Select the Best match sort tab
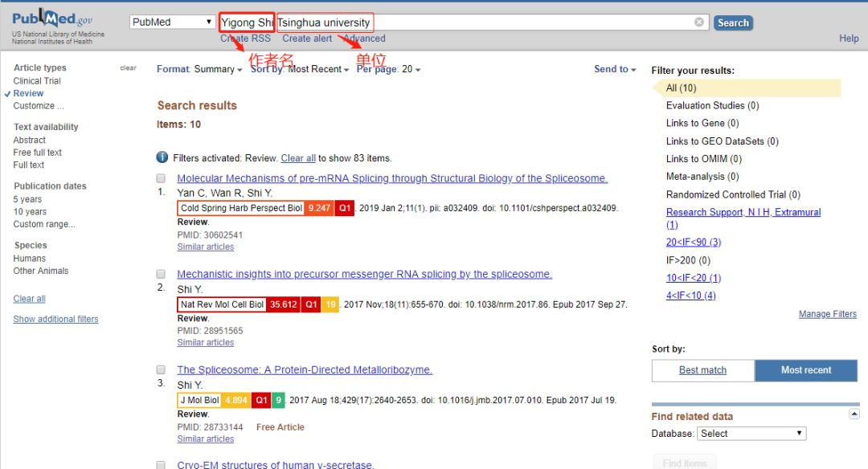 [x=703, y=370]
